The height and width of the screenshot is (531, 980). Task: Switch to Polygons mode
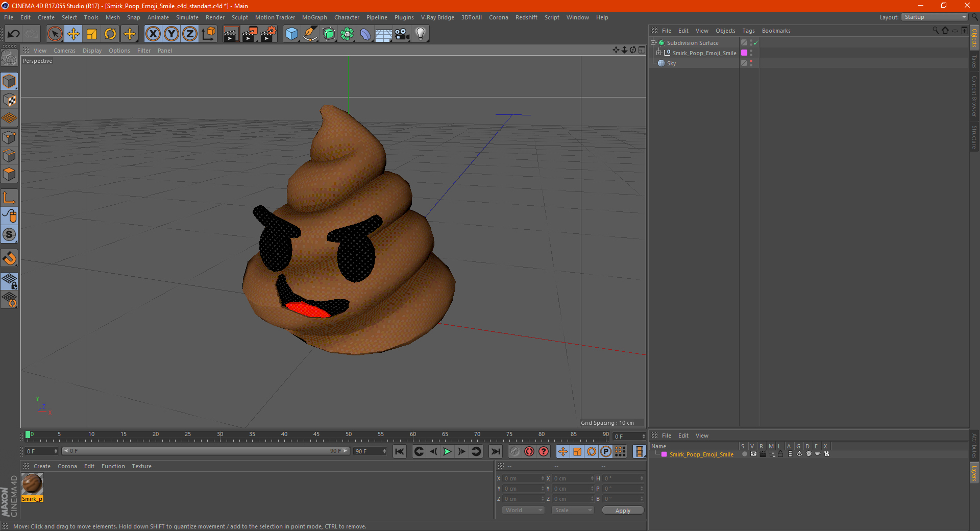pyautogui.click(x=9, y=174)
